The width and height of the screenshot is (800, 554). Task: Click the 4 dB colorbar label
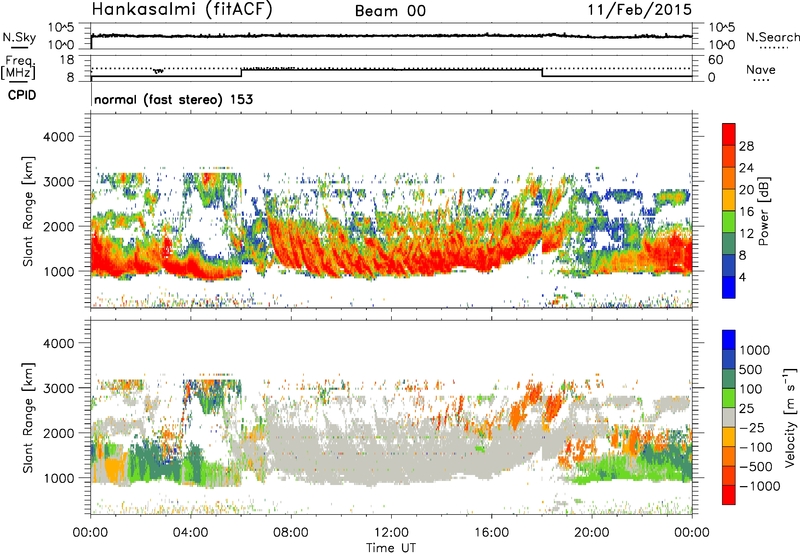(742, 278)
